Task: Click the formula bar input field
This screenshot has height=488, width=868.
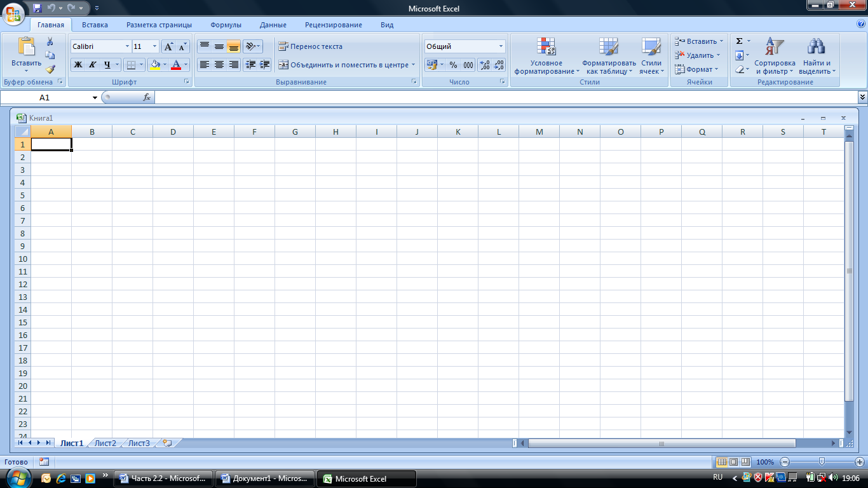Action: (x=506, y=97)
